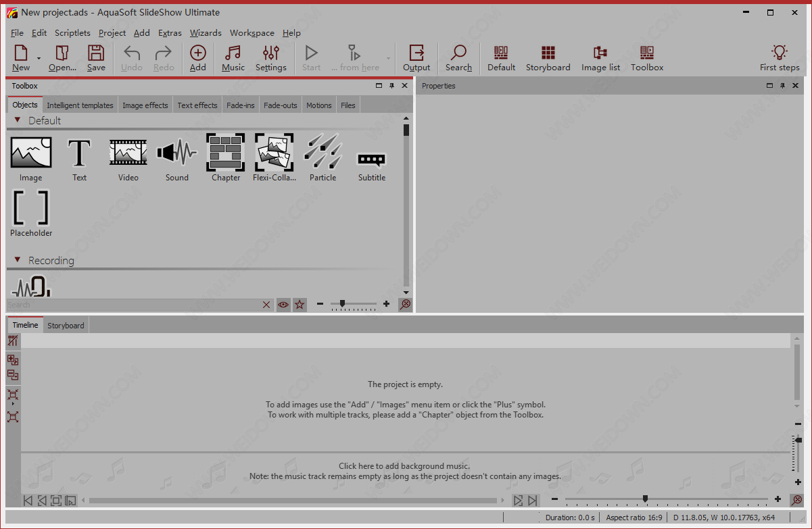Select the Image object in Toolbox
The height and width of the screenshot is (529, 812).
30,157
